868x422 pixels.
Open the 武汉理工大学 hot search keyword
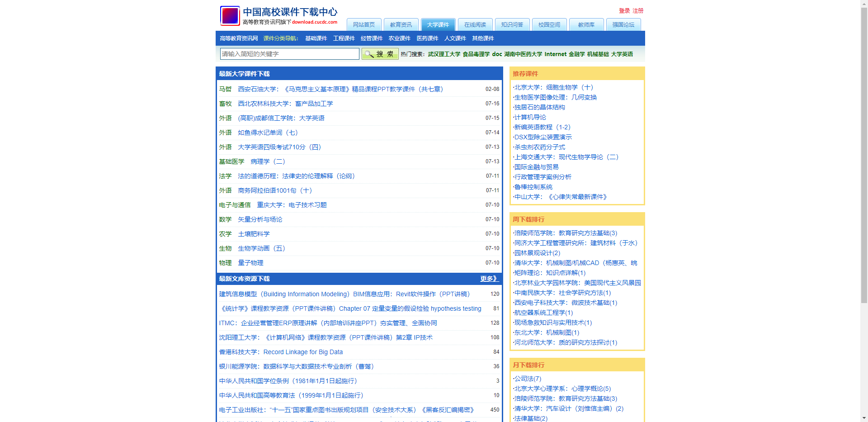443,54
